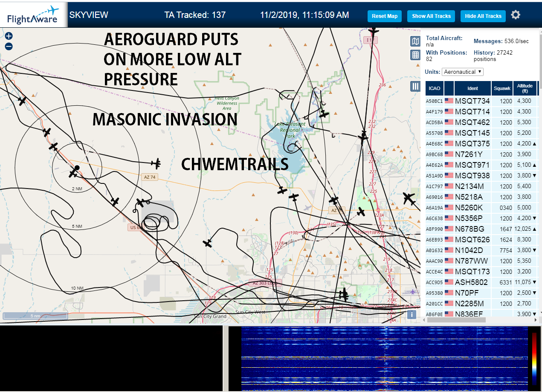The height and width of the screenshot is (392, 542).
Task: Click the Sun City West map label
Action: point(250,312)
